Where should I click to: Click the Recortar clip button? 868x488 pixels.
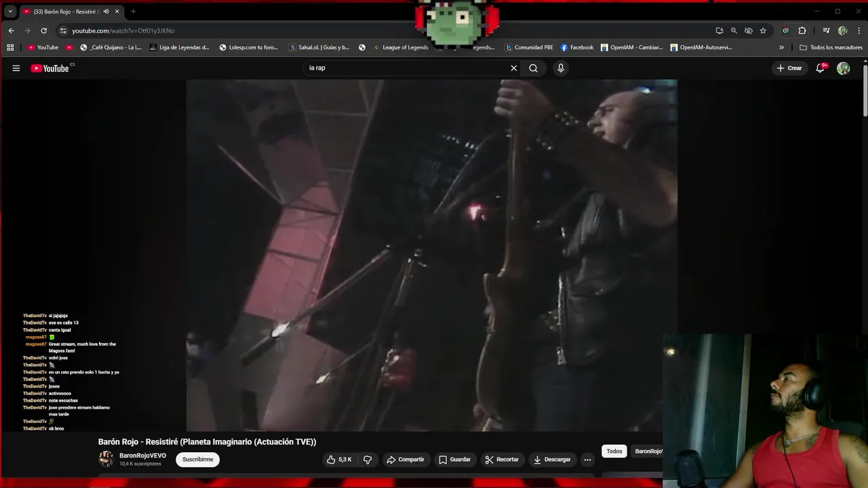(x=502, y=460)
